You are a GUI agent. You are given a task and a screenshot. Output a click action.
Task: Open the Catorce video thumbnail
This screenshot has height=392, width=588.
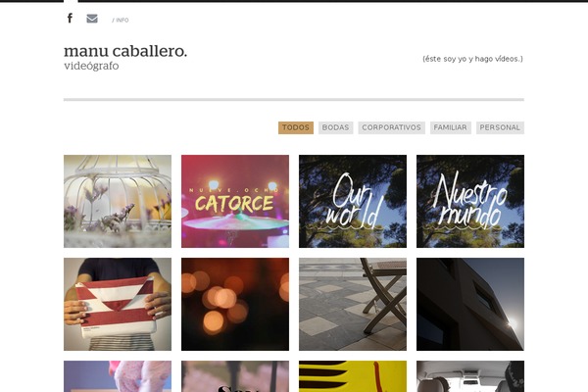coord(235,201)
